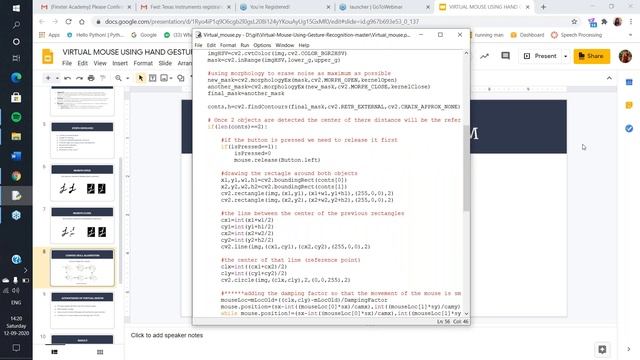Open comment history icon
Viewport: 640px width, 360px height.
[x=505, y=56]
